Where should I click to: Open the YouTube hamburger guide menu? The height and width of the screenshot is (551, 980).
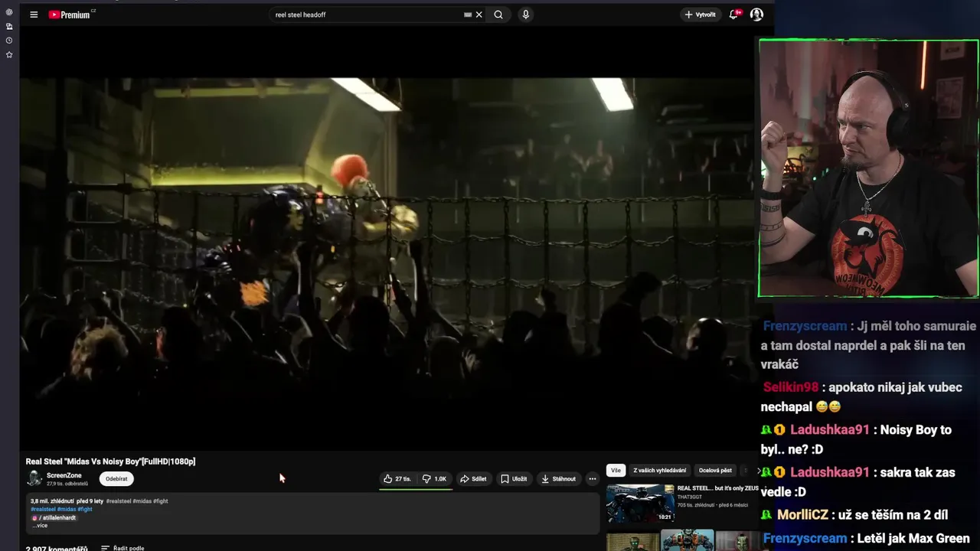[x=34, y=15]
